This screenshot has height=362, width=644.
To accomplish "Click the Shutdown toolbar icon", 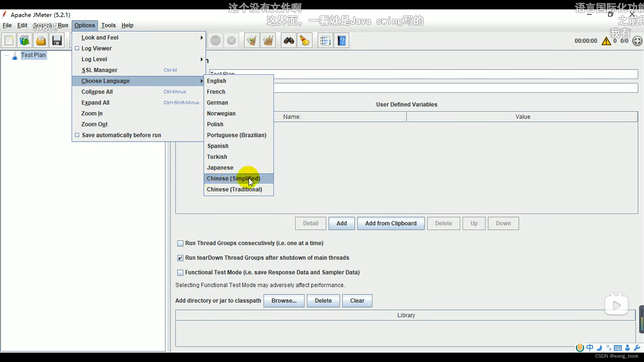I will [x=231, y=41].
